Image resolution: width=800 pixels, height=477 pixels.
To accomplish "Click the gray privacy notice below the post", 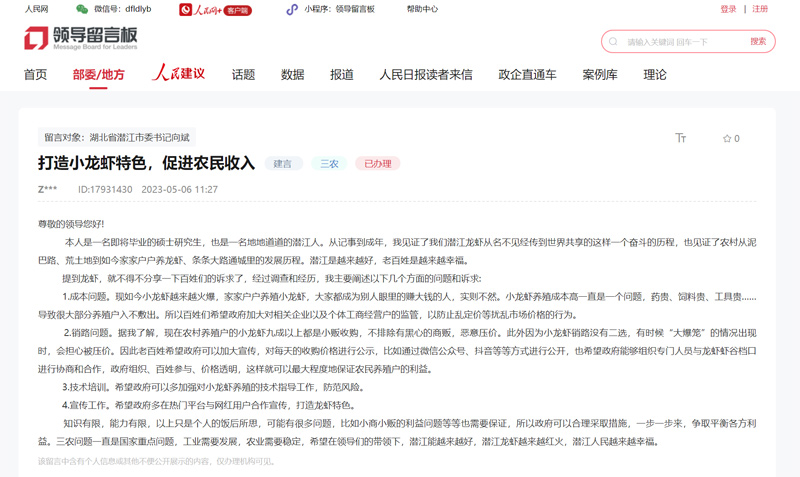I will click(x=158, y=461).
